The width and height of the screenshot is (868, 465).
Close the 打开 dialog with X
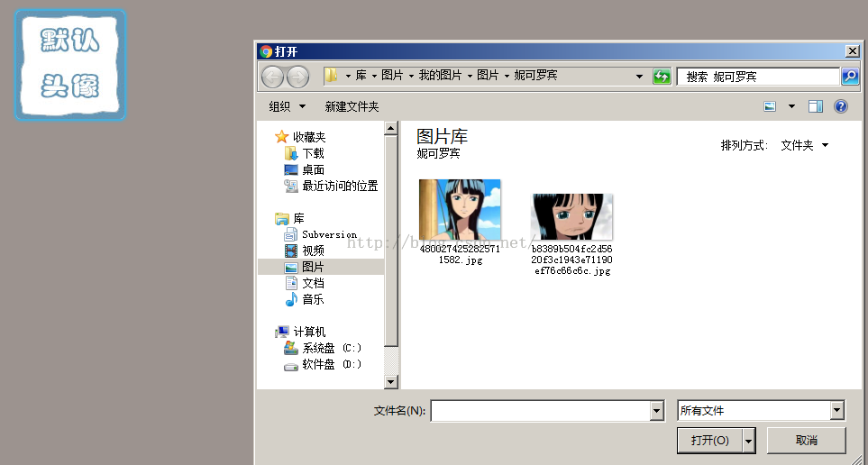point(853,51)
